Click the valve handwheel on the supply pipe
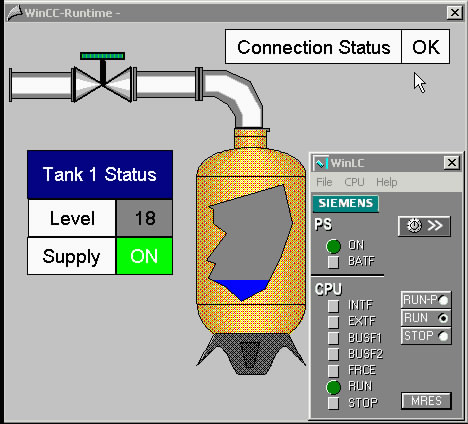Viewport: 468px width, 424px height. [x=103, y=56]
